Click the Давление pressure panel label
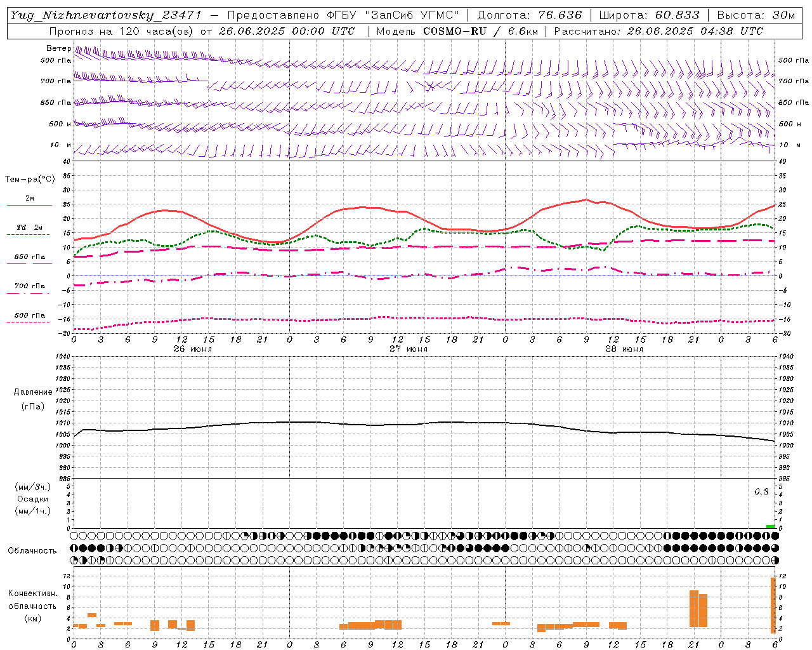This screenshot has height=650, width=812. (x=33, y=392)
